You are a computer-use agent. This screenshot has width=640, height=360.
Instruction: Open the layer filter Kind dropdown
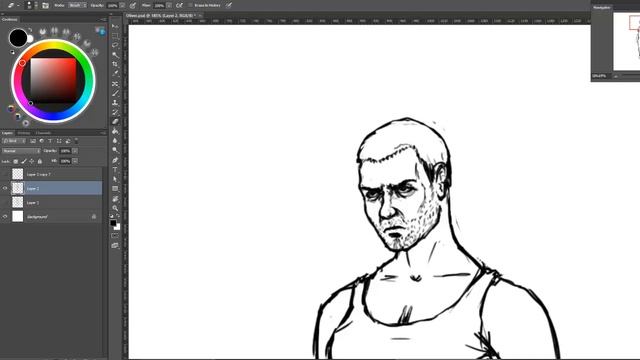(x=14, y=141)
